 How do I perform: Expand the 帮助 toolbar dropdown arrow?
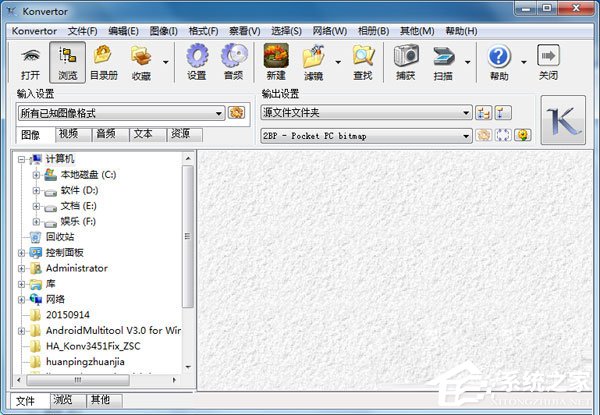pyautogui.click(x=524, y=62)
